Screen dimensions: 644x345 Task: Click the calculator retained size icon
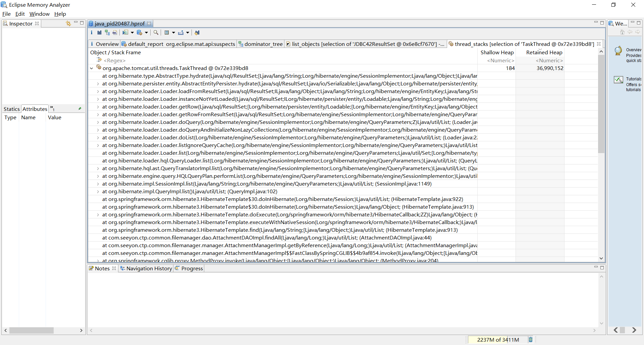(x=167, y=32)
